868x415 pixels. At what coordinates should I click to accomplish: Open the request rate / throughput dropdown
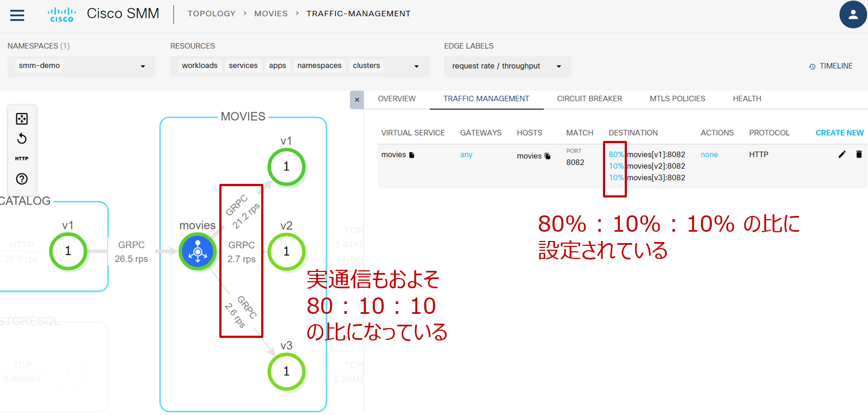click(x=508, y=66)
